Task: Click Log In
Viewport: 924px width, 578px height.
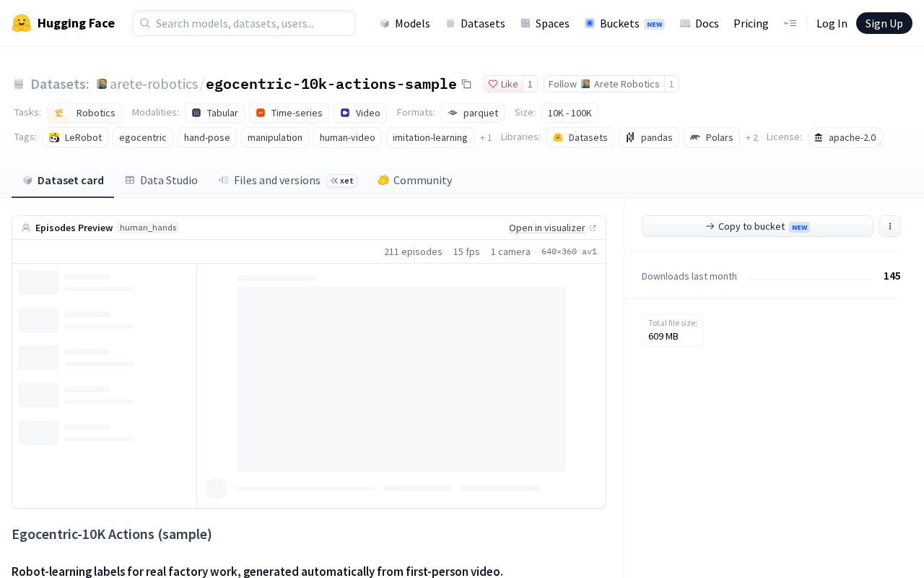Action: pos(832,23)
